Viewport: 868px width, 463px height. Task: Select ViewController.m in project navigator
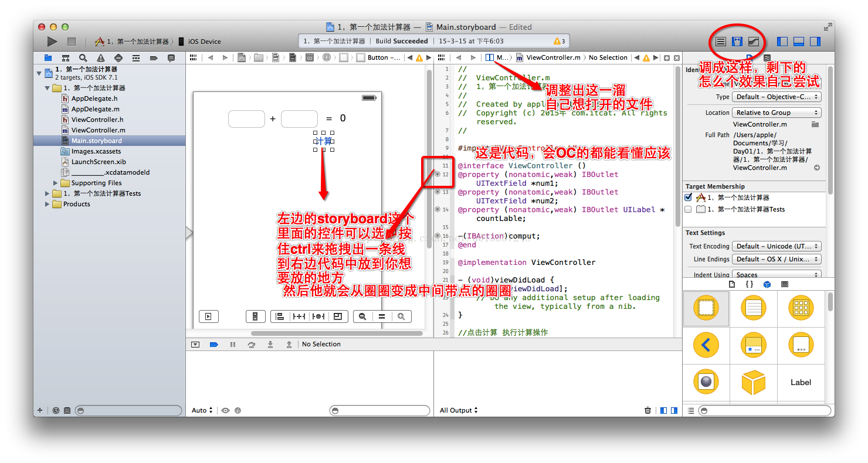99,130
